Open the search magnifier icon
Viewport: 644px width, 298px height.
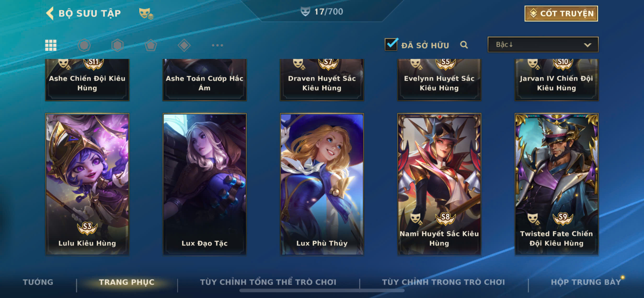click(x=464, y=45)
